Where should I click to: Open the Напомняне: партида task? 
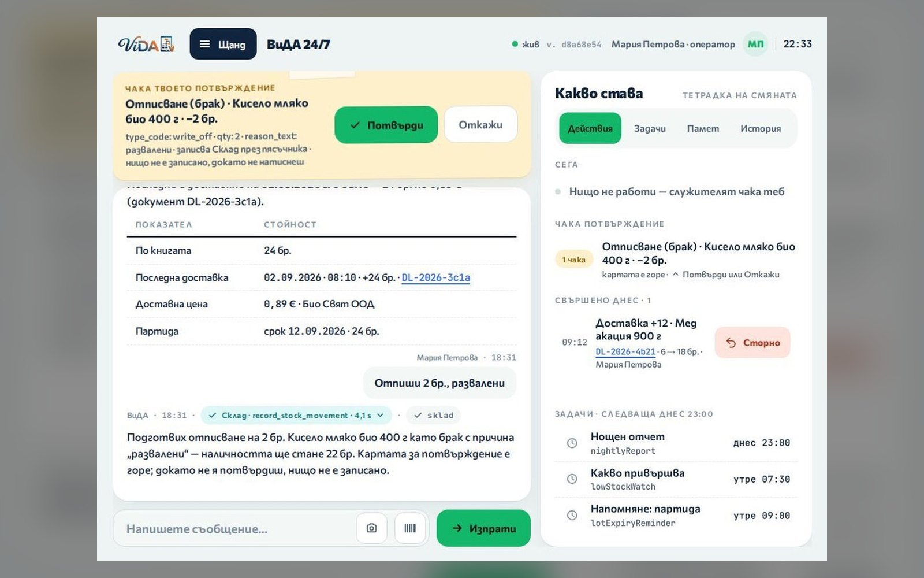coord(676,516)
